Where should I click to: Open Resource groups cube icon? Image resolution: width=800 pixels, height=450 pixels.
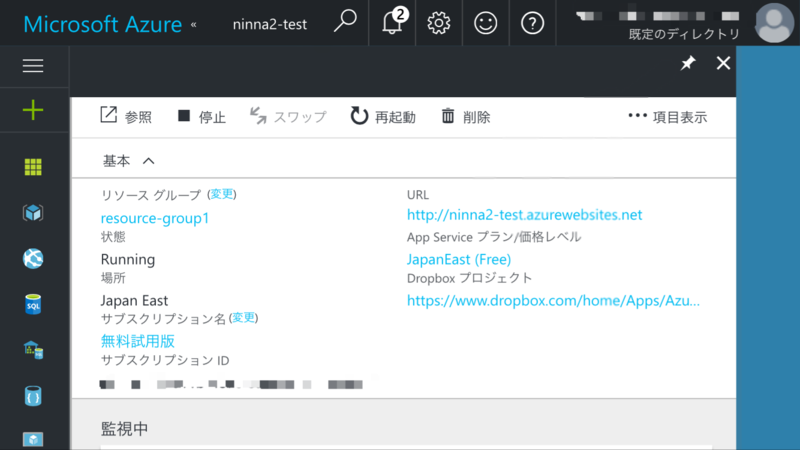tap(33, 213)
